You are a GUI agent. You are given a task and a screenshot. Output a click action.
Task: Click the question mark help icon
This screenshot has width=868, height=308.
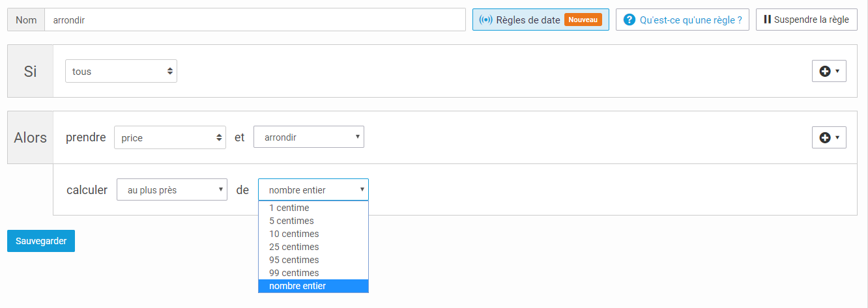pyautogui.click(x=629, y=20)
